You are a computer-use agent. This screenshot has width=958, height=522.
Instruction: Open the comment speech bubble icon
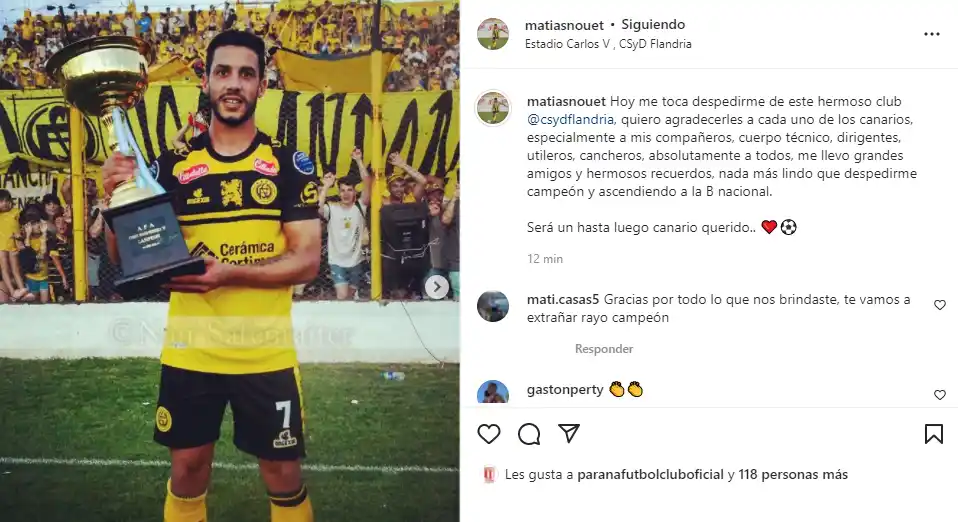tap(528, 434)
